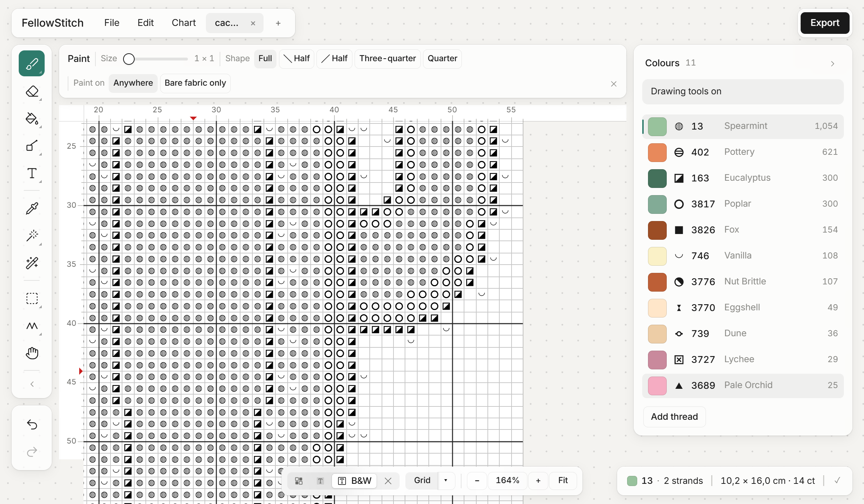Open the Chart menu

tap(184, 23)
